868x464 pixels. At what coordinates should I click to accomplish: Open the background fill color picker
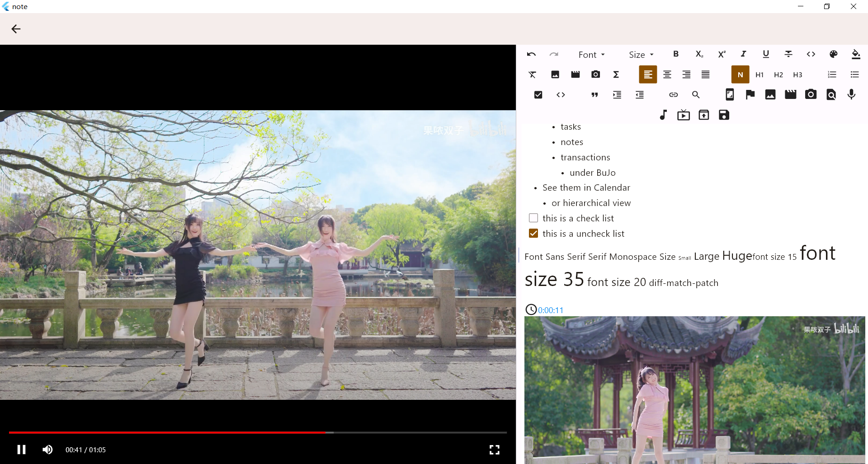[x=856, y=54]
